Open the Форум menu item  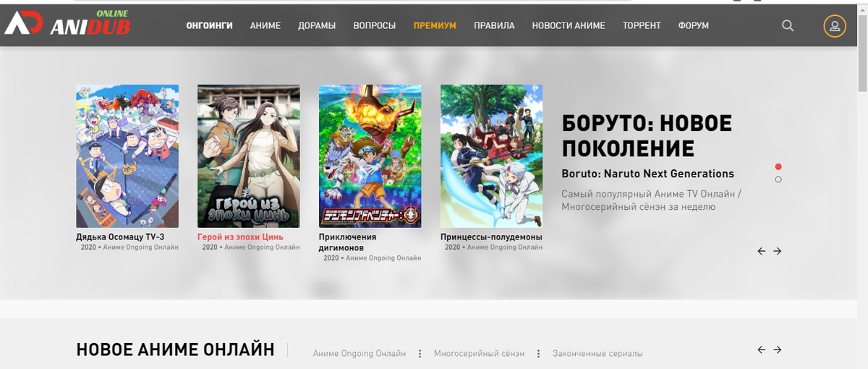(694, 25)
